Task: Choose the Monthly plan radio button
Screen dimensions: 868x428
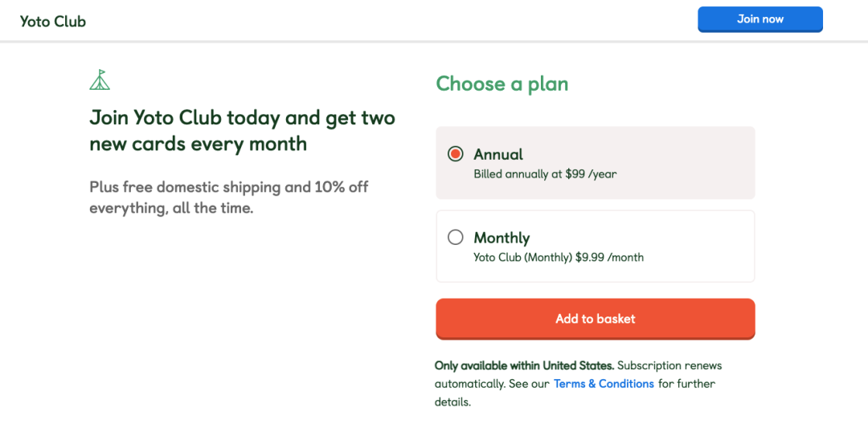Action: 456,238
